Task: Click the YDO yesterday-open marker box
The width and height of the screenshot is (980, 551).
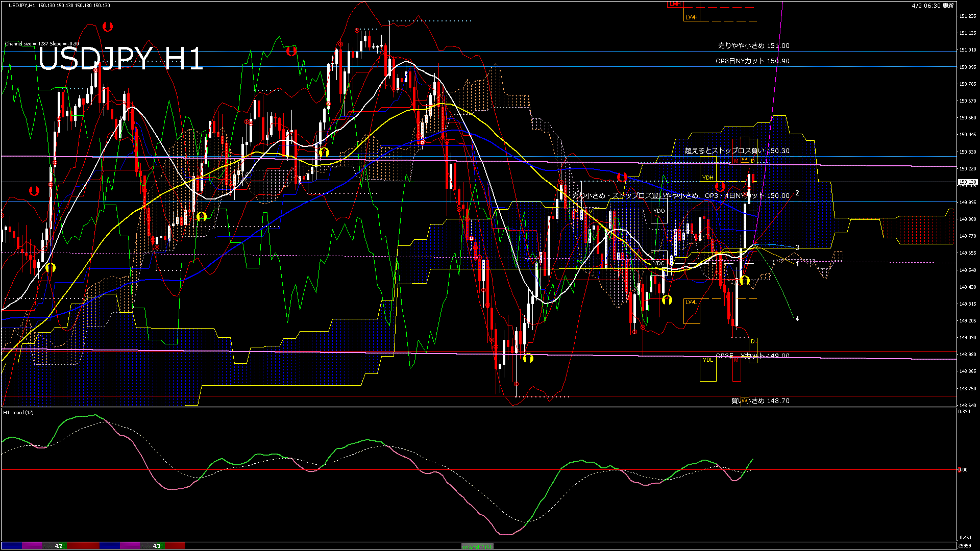Action: coord(659,211)
